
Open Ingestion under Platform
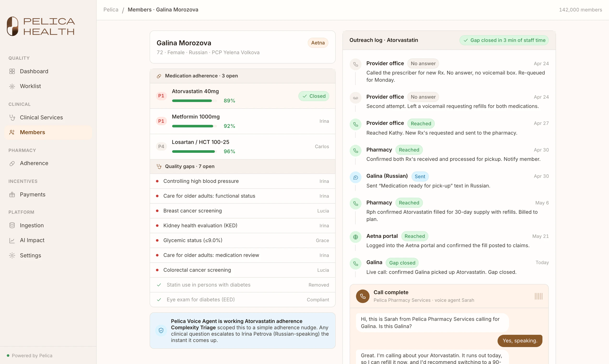(x=48, y=225)
